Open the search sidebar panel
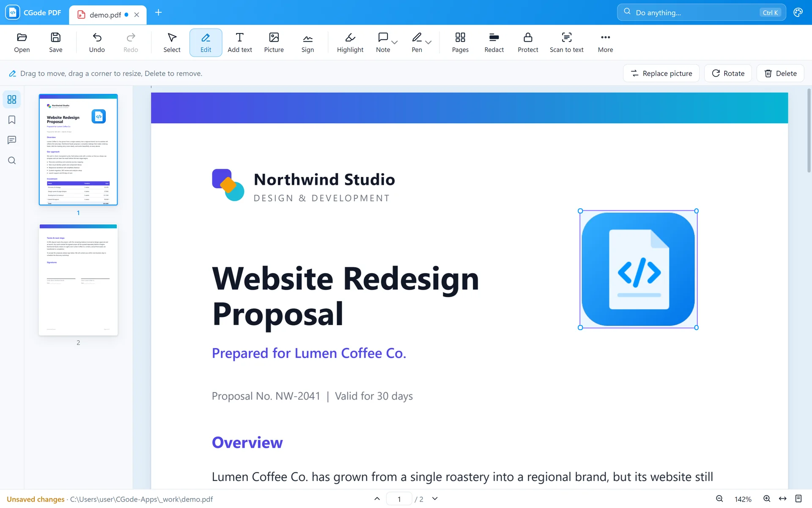Screen dimensions: 812x508 pyautogui.click(x=12, y=160)
